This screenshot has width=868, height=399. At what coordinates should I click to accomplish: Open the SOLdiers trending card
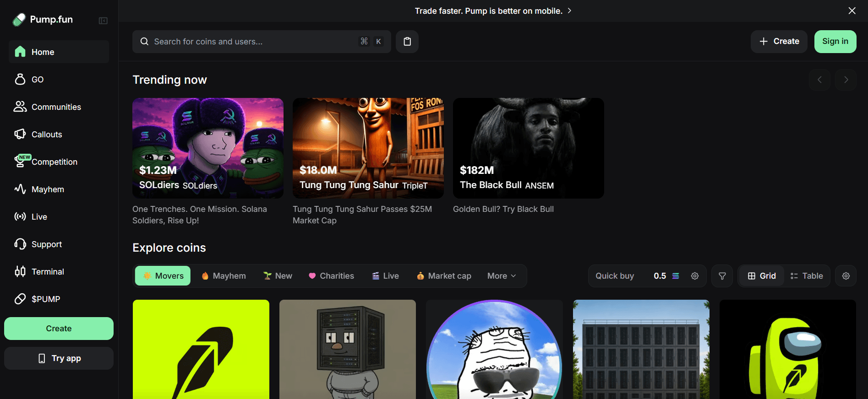coord(208,148)
